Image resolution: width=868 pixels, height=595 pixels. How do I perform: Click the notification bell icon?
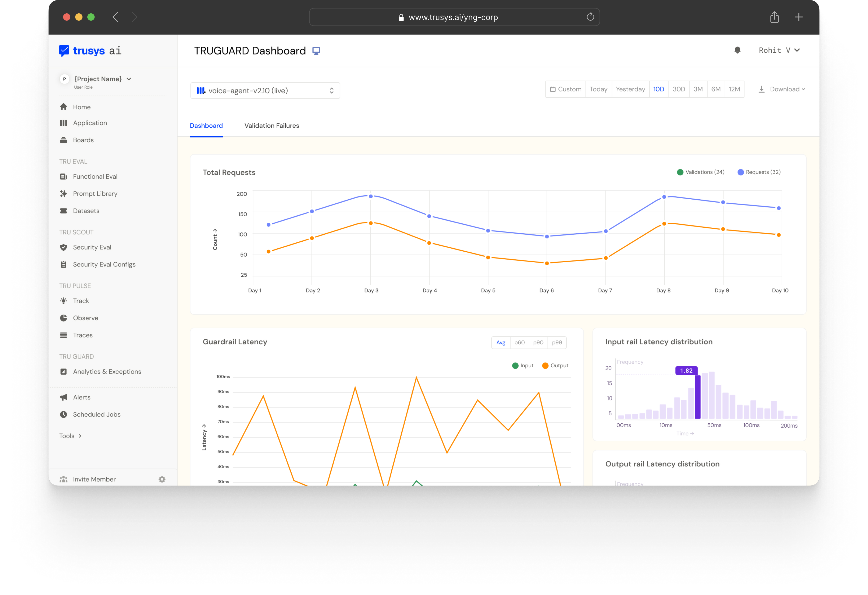(737, 50)
